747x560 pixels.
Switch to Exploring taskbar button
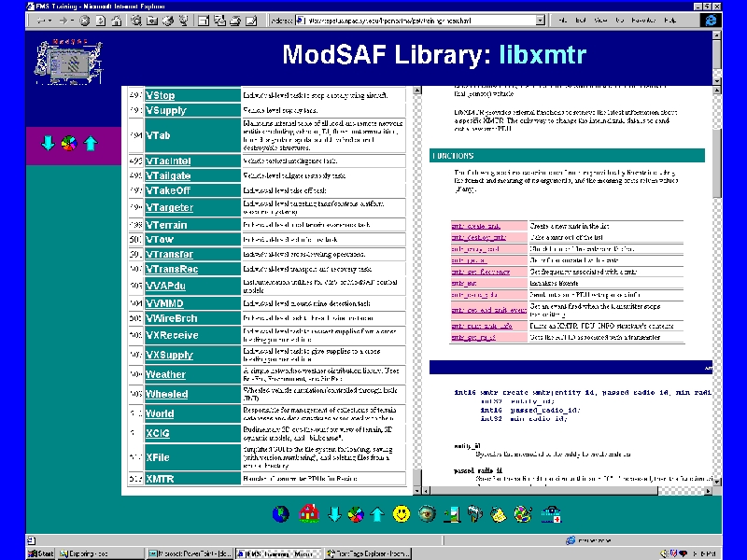tap(100, 553)
